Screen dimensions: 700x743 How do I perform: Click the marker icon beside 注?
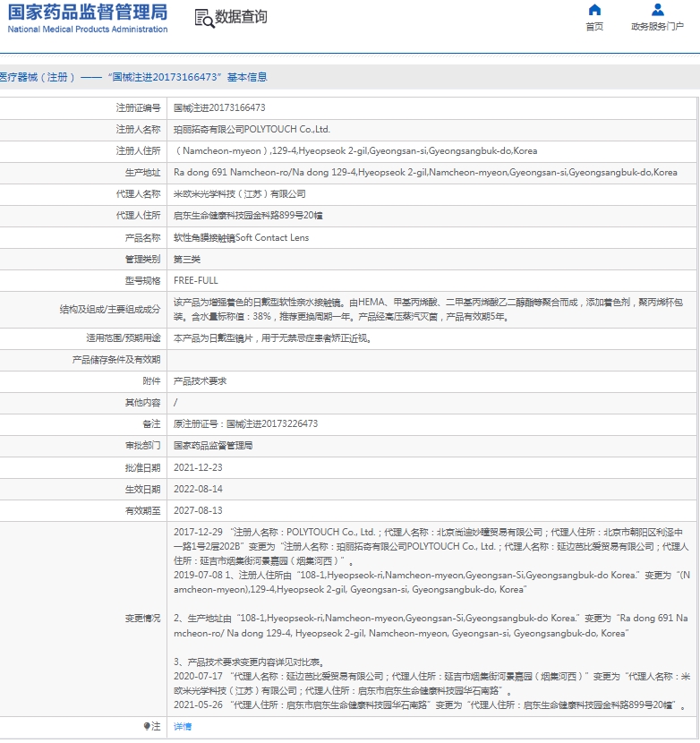pos(147,725)
